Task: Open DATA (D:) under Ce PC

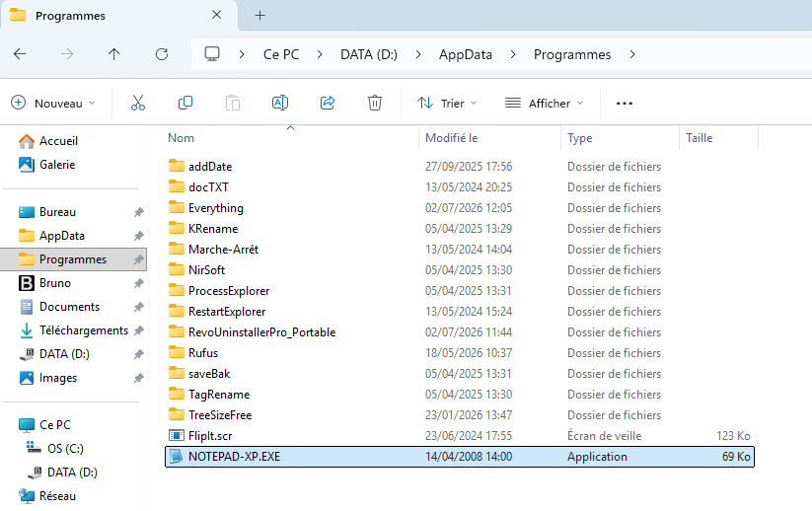Action: [72, 473]
